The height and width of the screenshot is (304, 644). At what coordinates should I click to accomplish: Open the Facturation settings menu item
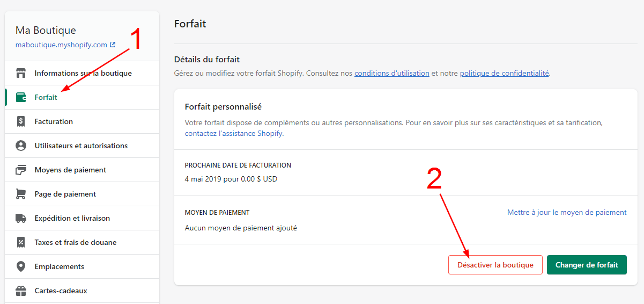(54, 121)
